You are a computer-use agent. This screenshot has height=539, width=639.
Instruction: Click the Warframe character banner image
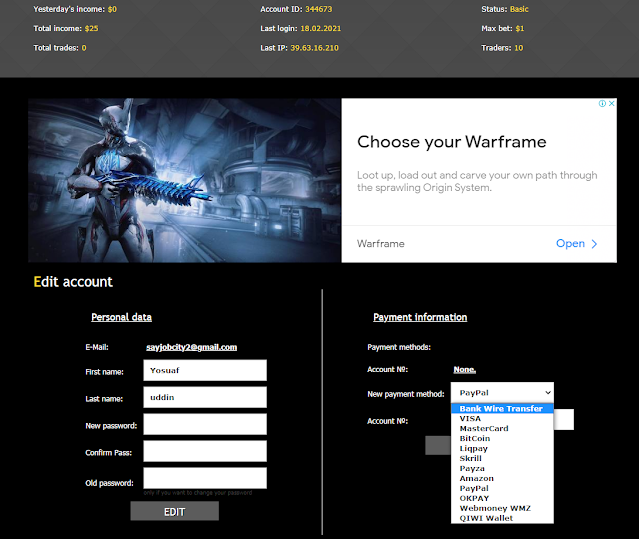184,180
